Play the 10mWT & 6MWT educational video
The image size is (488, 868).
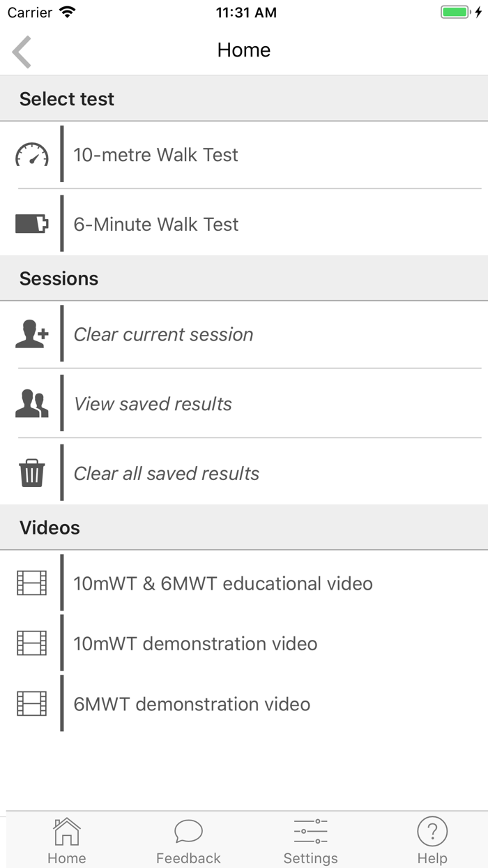click(x=223, y=583)
